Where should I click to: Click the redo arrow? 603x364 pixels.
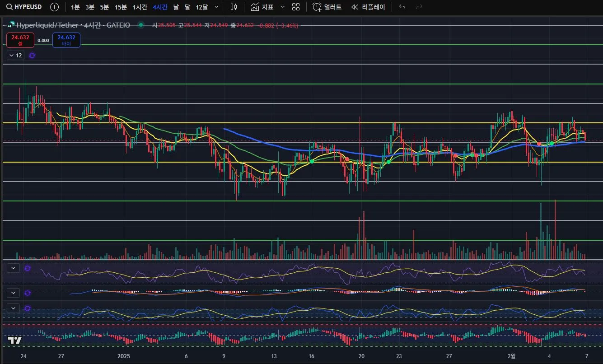click(x=419, y=7)
